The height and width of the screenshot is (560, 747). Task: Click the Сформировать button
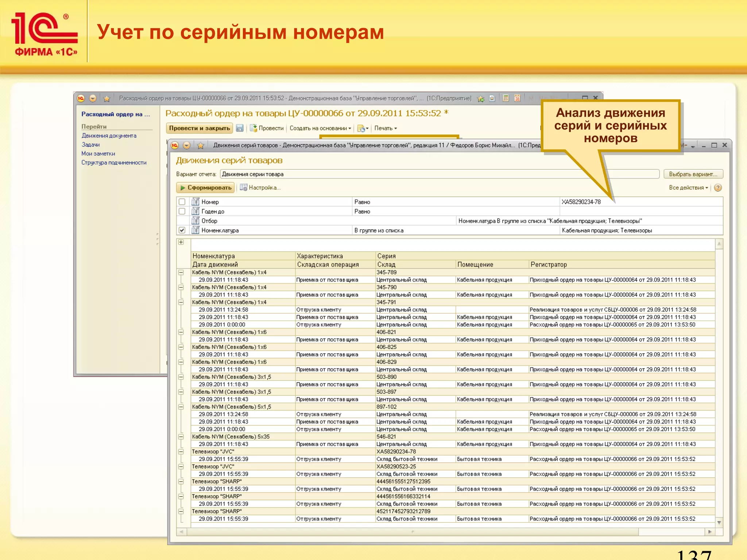(x=205, y=187)
